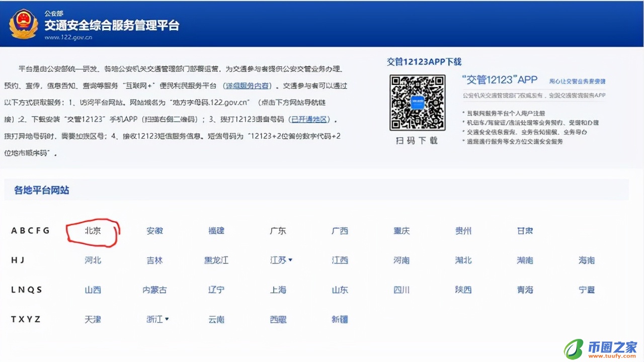Open the 天津 platform website

[92, 319]
